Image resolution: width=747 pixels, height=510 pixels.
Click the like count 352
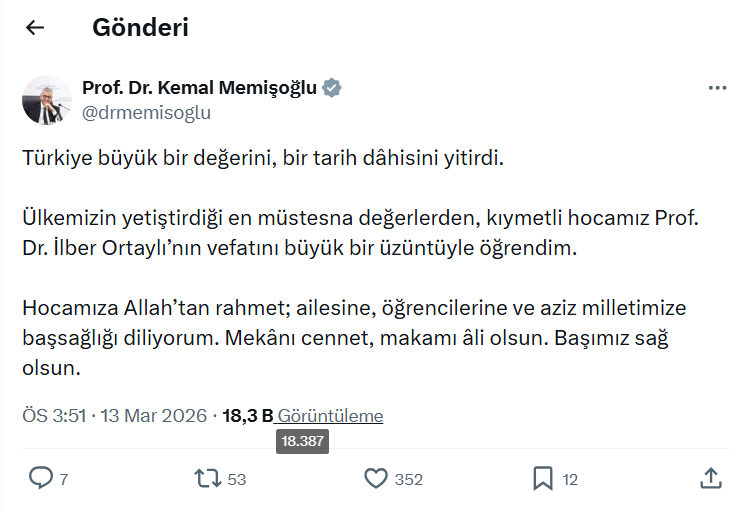coord(409,480)
